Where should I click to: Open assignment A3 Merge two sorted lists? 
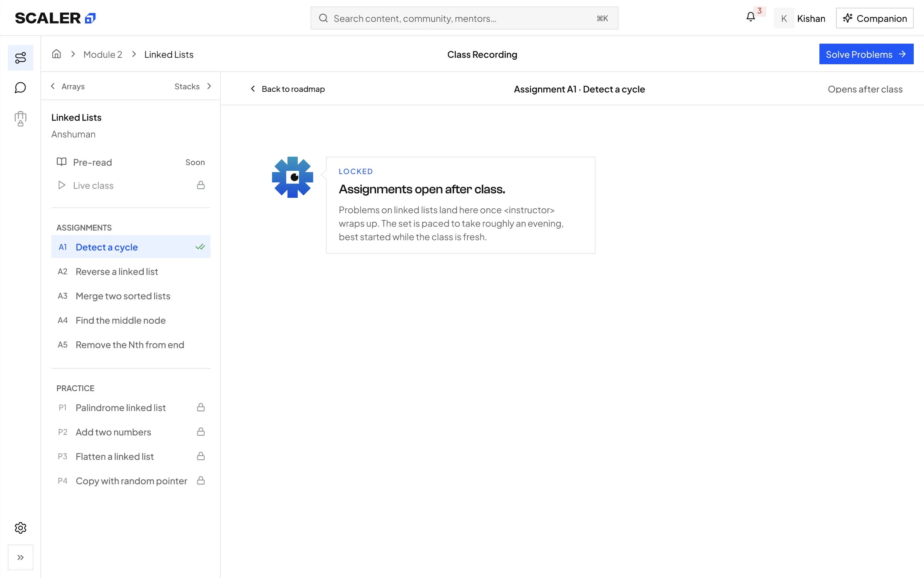pyautogui.click(x=131, y=296)
